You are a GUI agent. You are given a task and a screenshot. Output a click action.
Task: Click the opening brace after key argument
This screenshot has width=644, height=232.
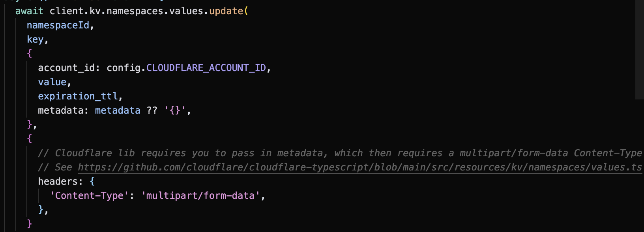point(30,54)
